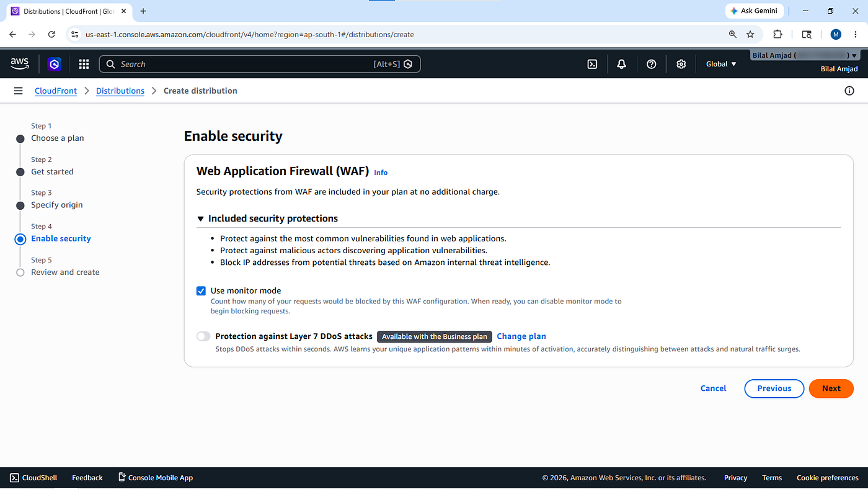
Task: Click the Distributions breadcrumb link
Action: pos(120,91)
